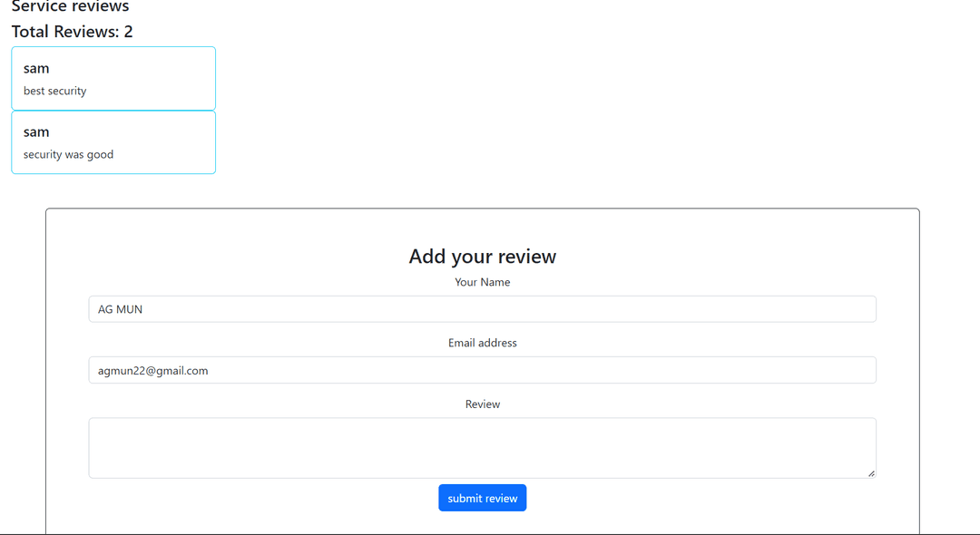Viewport: 980px width, 535px height.
Task: Click inside the Your Name input field
Action: click(x=482, y=308)
